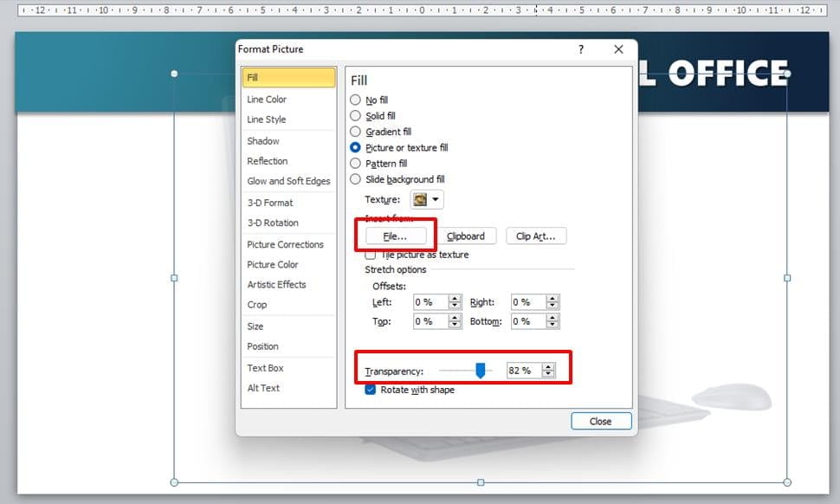Open the Texture dropdown arrow
The image size is (840, 504).
pyautogui.click(x=436, y=200)
